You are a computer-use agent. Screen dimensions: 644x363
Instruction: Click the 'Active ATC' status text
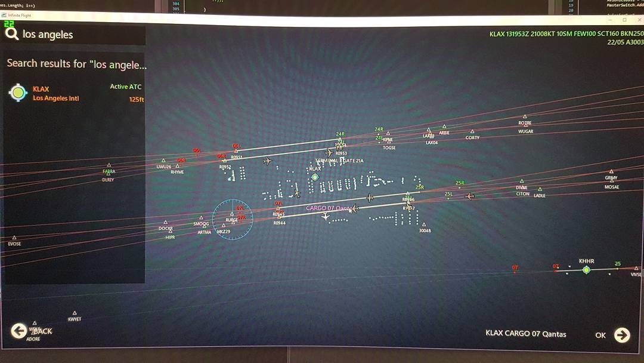[126, 87]
